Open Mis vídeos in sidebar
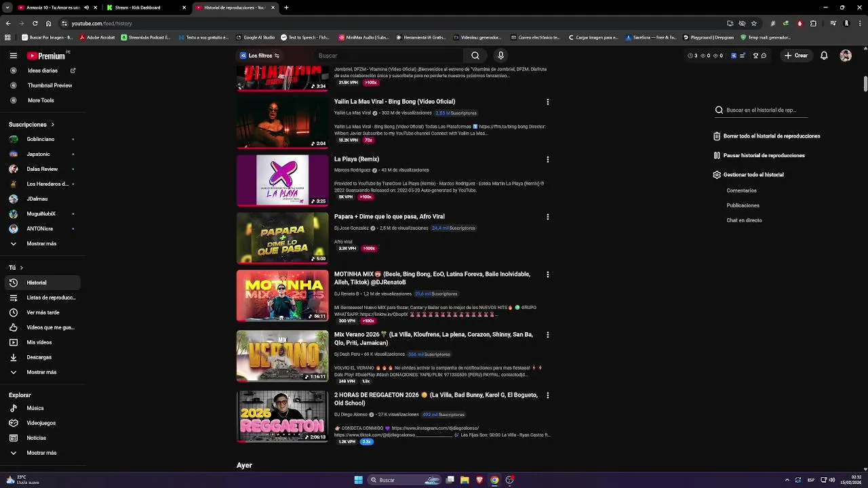 coord(41,342)
